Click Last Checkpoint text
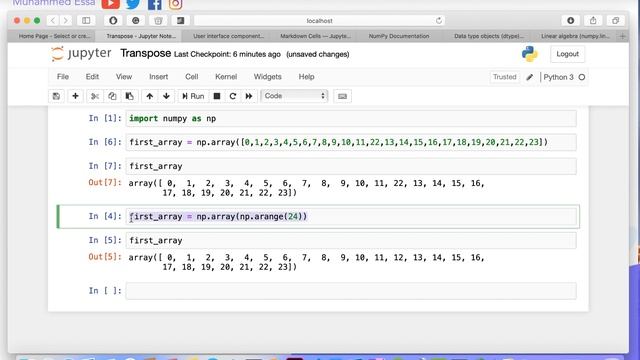This screenshot has width=640, height=360. [x=227, y=54]
